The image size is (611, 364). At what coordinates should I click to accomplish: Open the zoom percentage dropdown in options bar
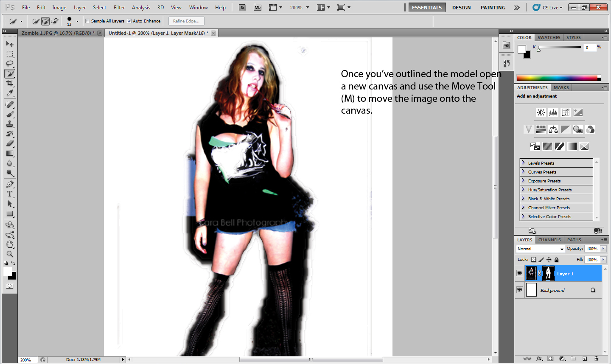point(305,7)
